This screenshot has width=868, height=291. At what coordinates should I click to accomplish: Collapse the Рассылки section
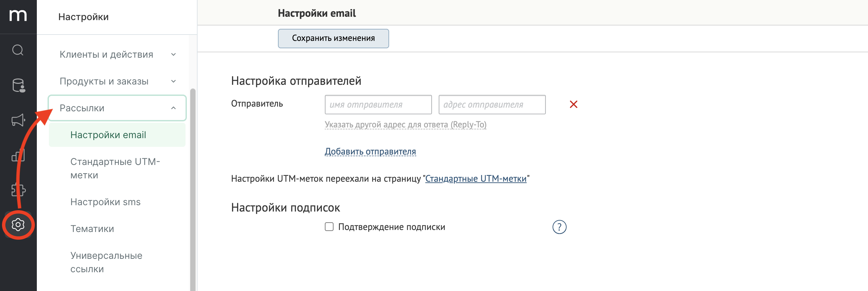pyautogui.click(x=117, y=108)
